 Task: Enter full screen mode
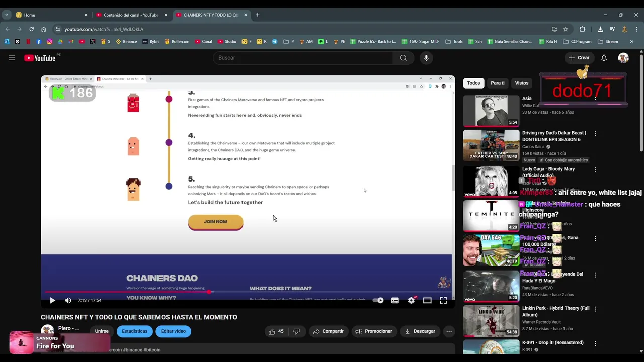pyautogui.click(x=443, y=300)
